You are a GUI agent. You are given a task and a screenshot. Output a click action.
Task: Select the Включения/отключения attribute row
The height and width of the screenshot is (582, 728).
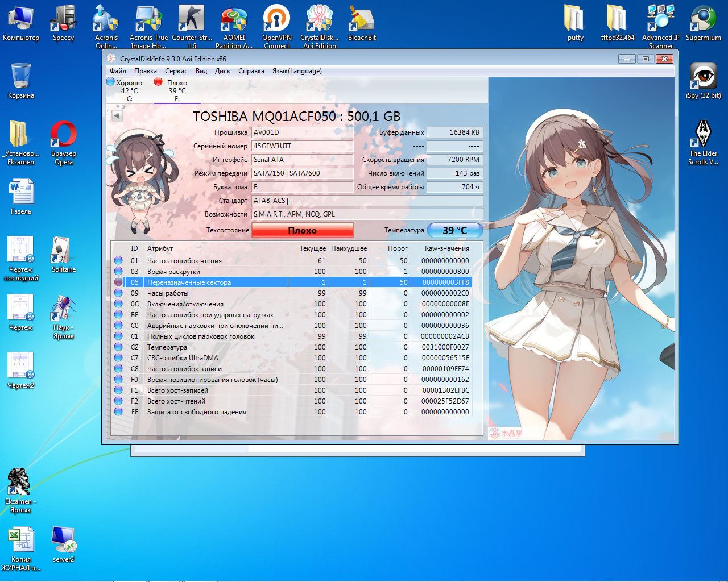pyautogui.click(x=292, y=304)
